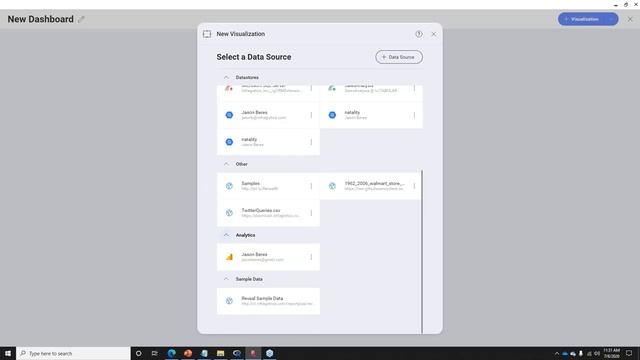Click the taskbar search box

pos(73,353)
